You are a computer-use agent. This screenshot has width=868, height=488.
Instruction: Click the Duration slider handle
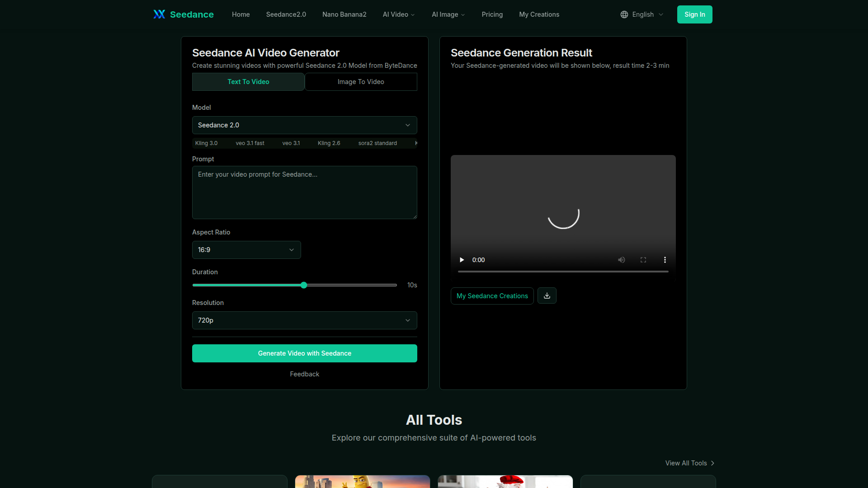point(304,285)
